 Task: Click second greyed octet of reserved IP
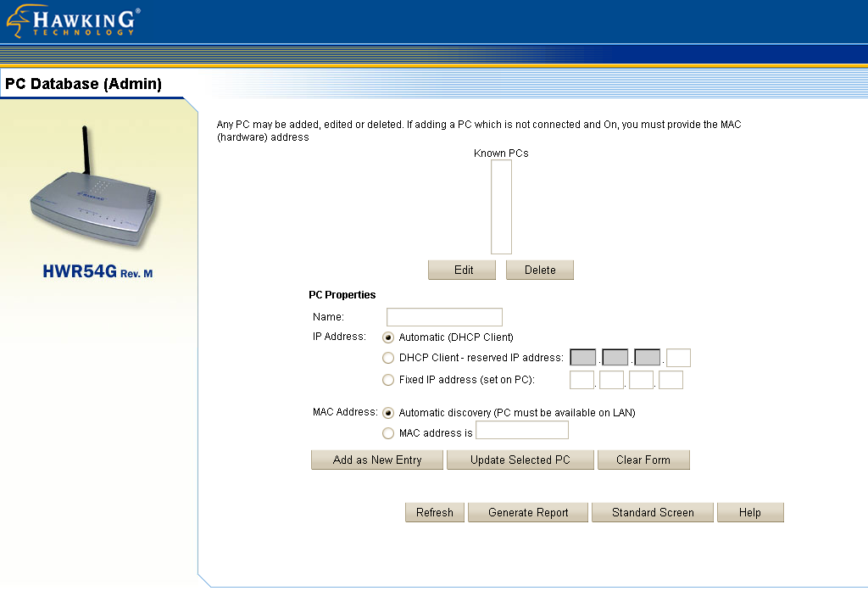pyautogui.click(x=615, y=357)
